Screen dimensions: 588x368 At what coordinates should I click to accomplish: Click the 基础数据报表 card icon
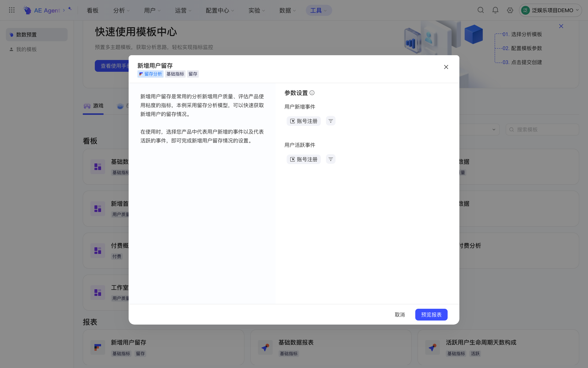[265, 347]
